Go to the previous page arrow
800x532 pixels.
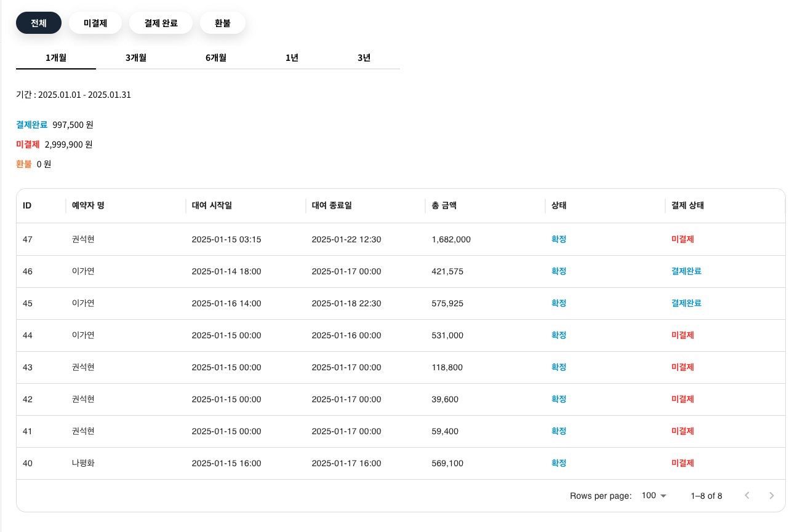point(747,496)
